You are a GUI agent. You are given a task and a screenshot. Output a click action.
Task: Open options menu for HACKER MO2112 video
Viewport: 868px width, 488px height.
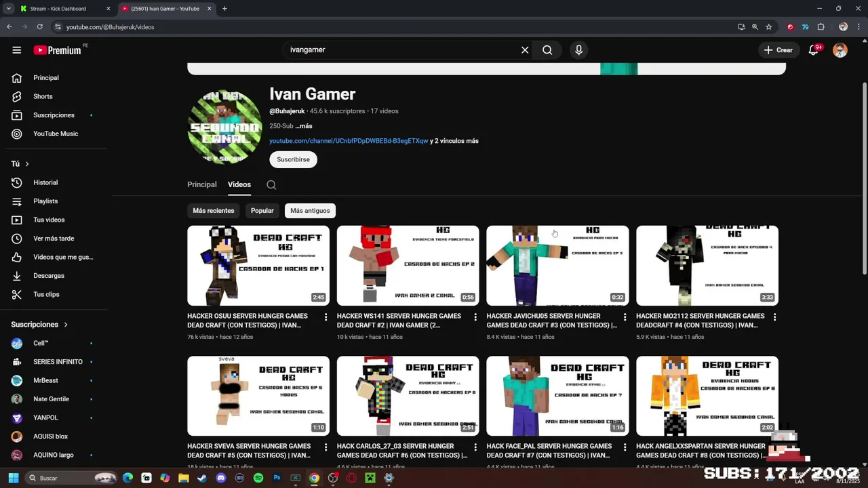point(774,317)
